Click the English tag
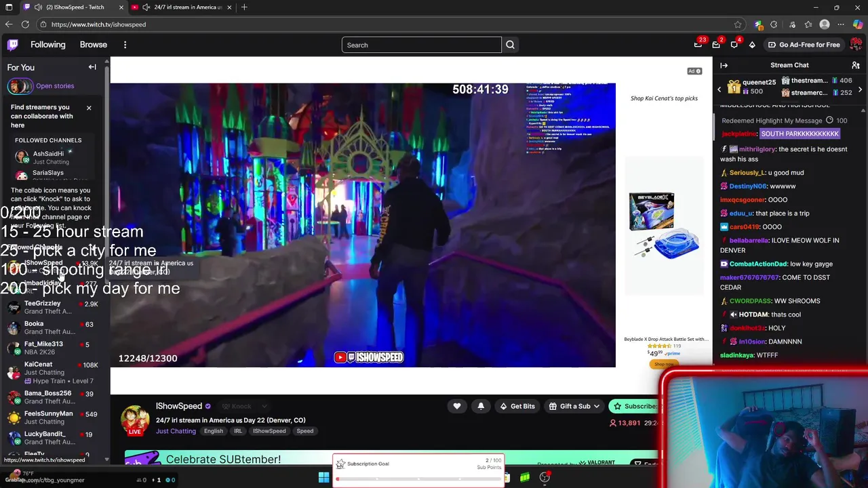The height and width of the screenshot is (488, 868). click(x=213, y=431)
